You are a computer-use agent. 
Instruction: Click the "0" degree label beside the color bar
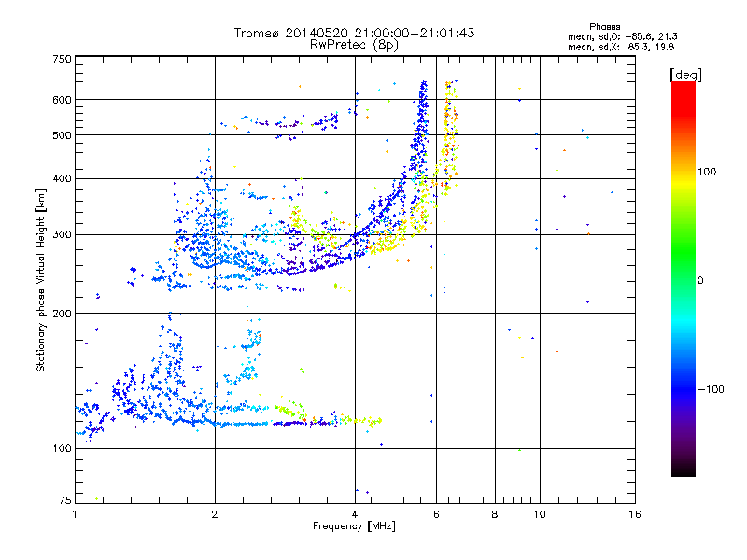tap(700, 281)
